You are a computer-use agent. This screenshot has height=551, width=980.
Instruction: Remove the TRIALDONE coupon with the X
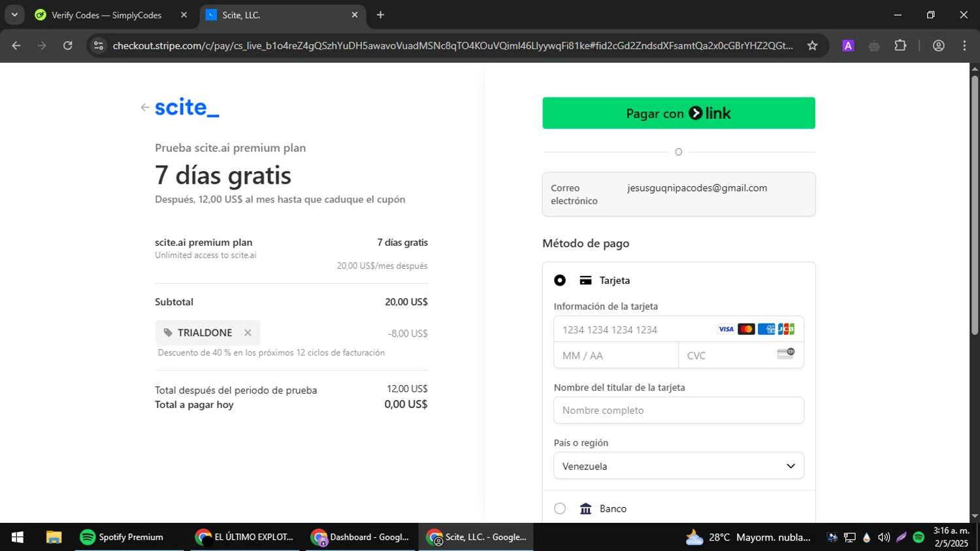(x=248, y=333)
